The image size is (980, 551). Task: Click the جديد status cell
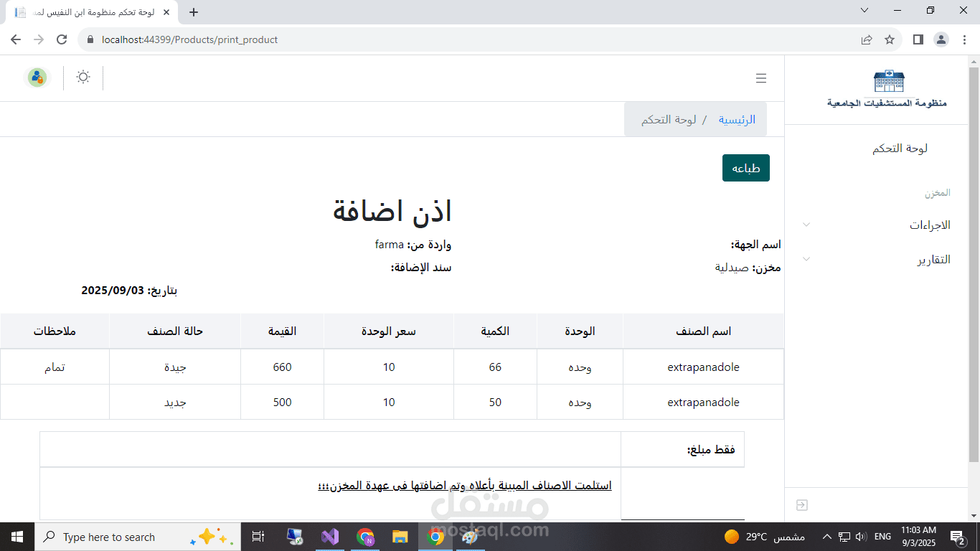tap(175, 402)
